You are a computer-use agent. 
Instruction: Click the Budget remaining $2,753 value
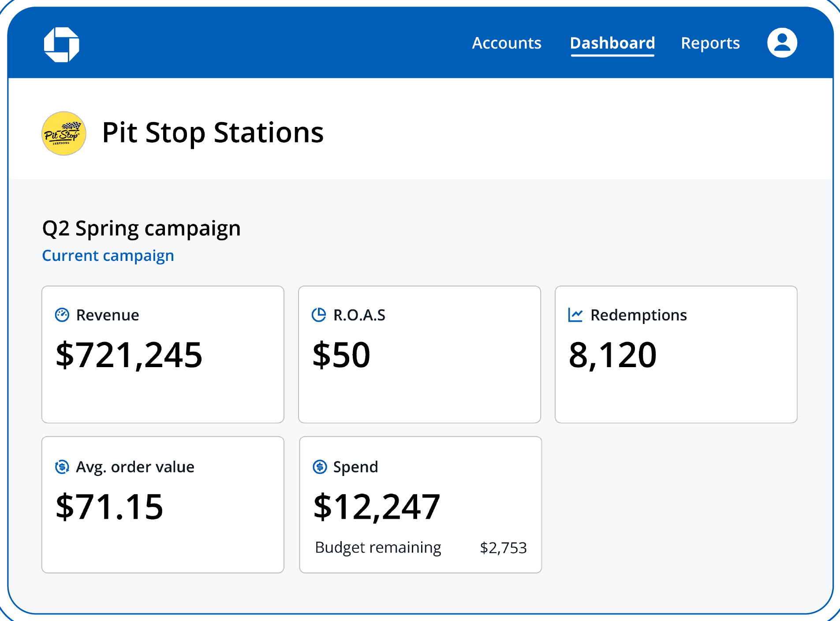click(x=503, y=548)
